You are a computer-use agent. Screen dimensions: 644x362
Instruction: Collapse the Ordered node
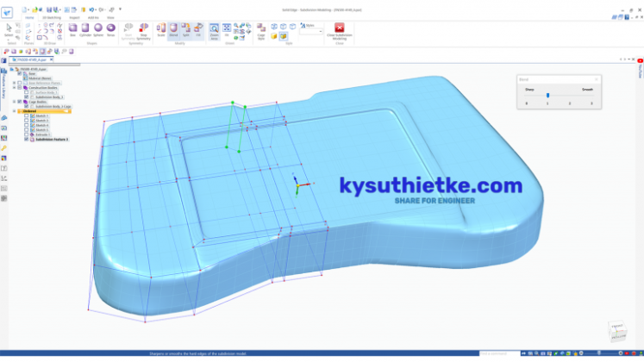[x=14, y=111]
